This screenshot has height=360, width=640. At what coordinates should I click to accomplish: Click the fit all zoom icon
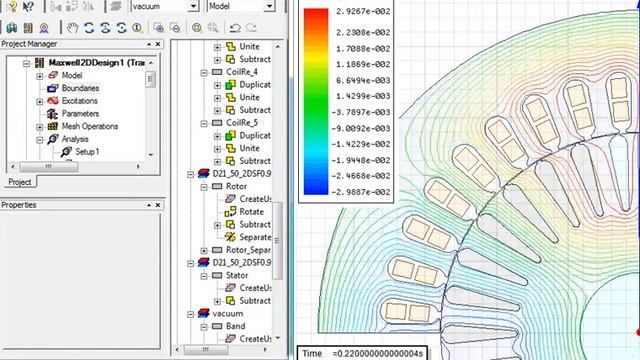pyautogui.click(x=197, y=28)
